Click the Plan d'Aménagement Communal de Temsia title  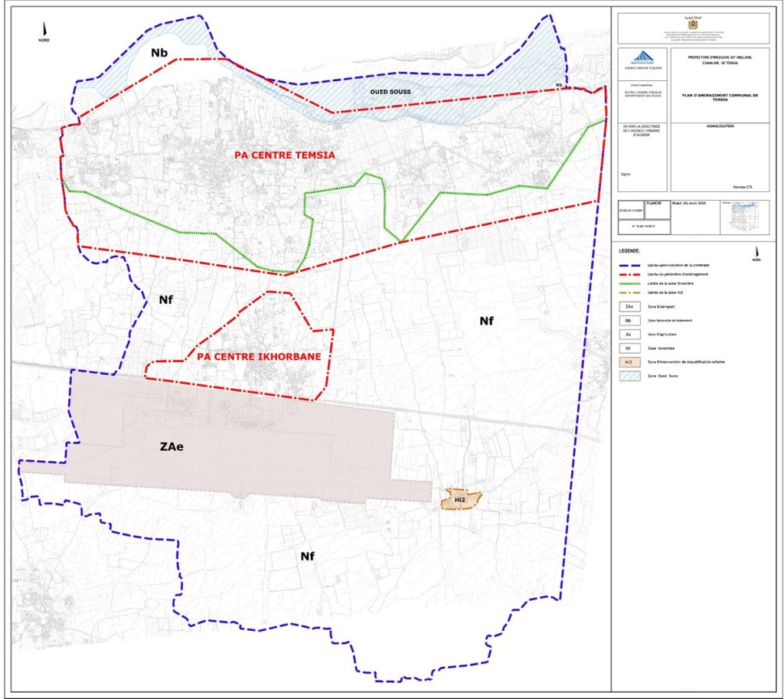click(x=719, y=97)
